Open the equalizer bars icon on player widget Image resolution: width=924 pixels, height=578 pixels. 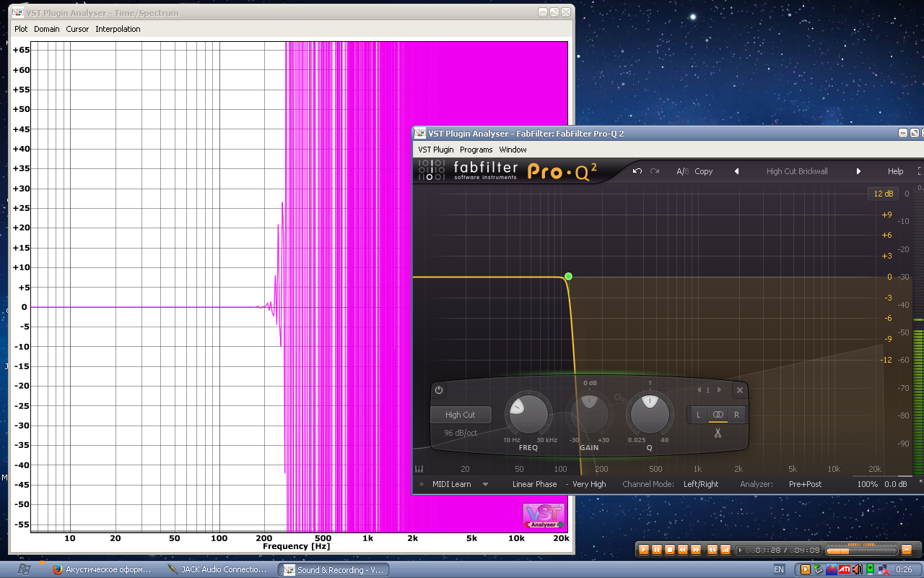[x=725, y=550]
